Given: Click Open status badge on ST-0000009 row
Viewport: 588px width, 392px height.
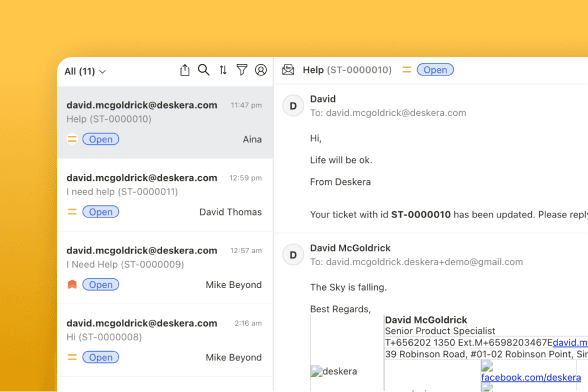Looking at the screenshot, I should click(100, 285).
